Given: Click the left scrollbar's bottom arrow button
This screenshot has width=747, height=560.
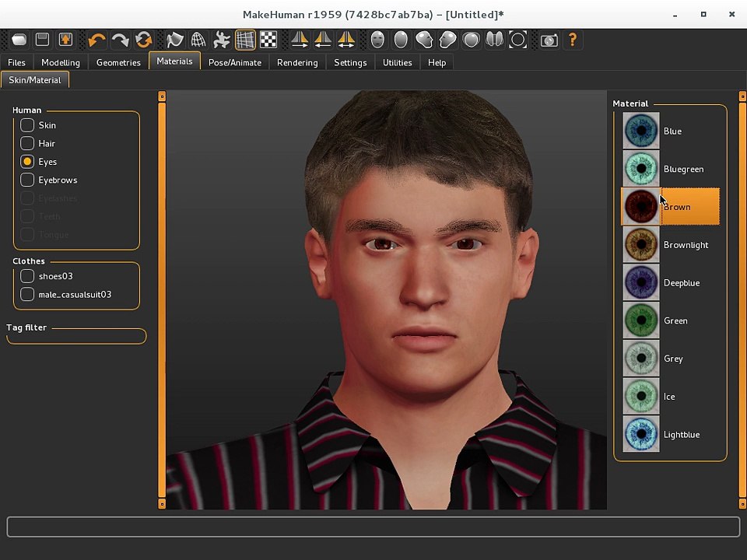Looking at the screenshot, I should [162, 504].
